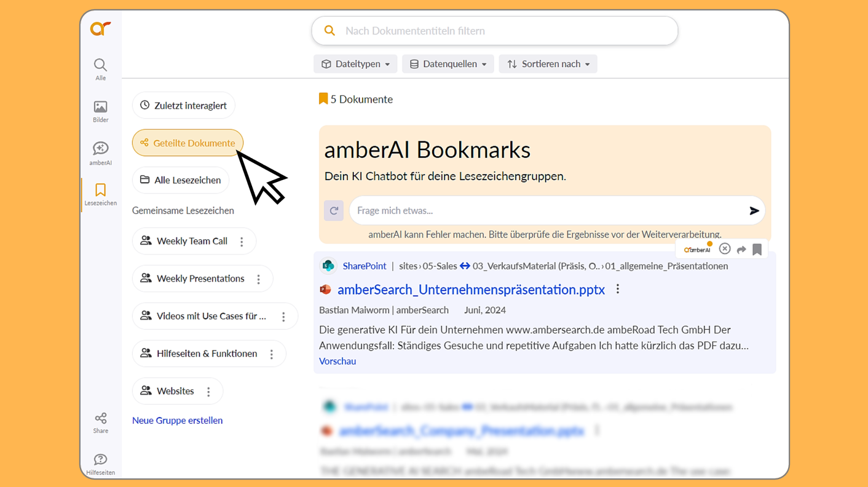Open three-dot menu for Hilfeseiten & Funktionen

272,354
